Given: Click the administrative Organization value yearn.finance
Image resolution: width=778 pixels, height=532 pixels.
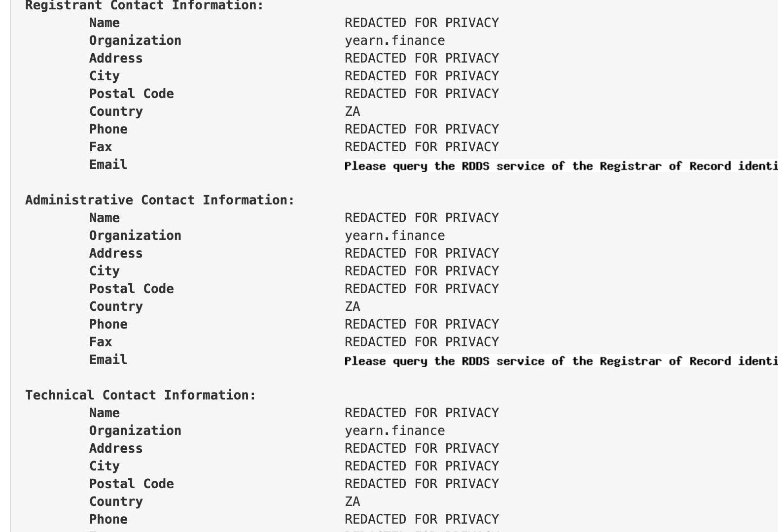Looking at the screenshot, I should (394, 235).
